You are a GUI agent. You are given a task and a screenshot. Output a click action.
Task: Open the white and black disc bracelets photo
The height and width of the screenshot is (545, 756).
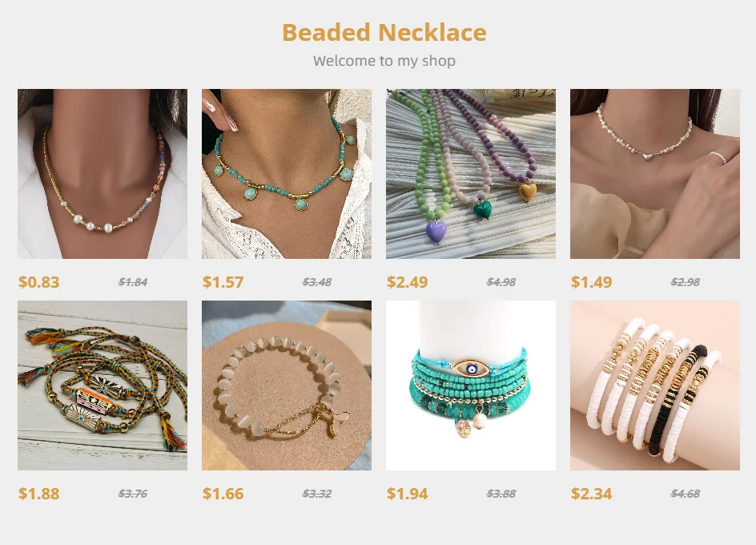click(x=655, y=386)
